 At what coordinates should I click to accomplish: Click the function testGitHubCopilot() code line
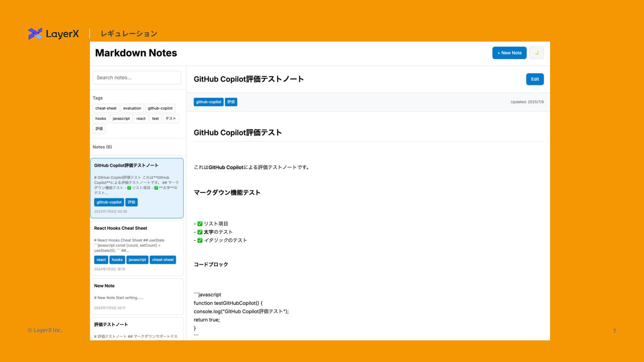coord(228,303)
